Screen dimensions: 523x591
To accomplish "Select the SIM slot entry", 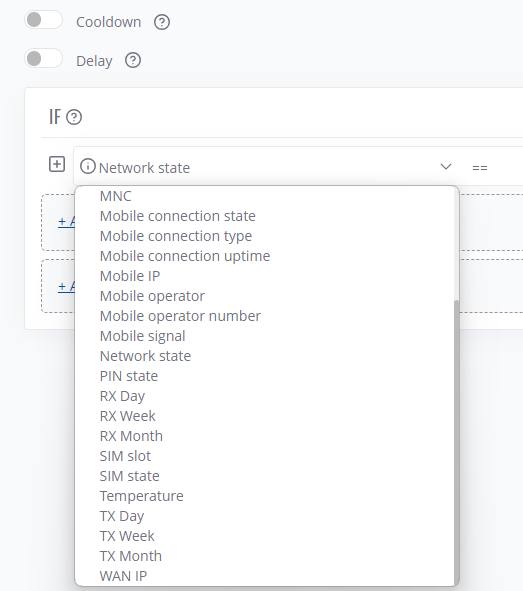I will [125, 456].
